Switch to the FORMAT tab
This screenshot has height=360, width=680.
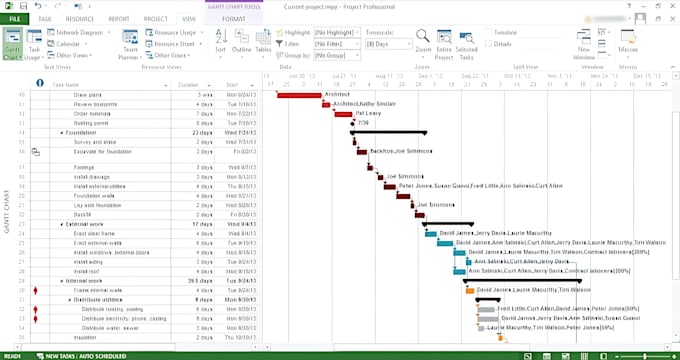(x=234, y=19)
